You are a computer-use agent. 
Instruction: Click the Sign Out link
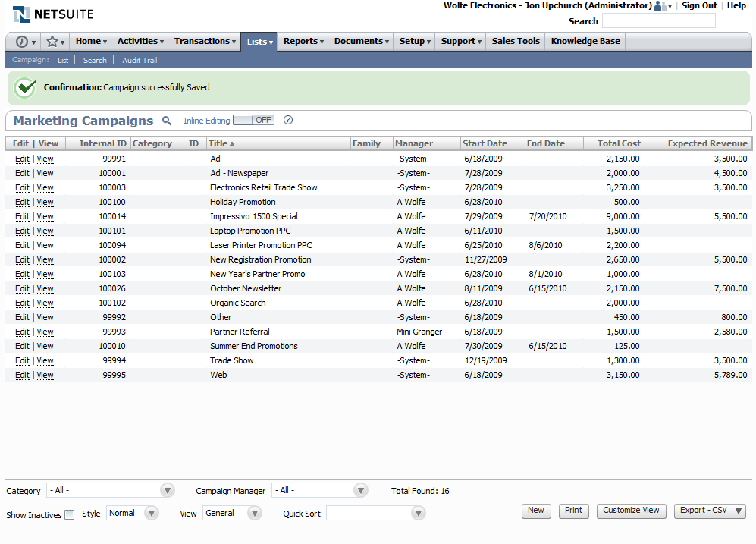(698, 5)
